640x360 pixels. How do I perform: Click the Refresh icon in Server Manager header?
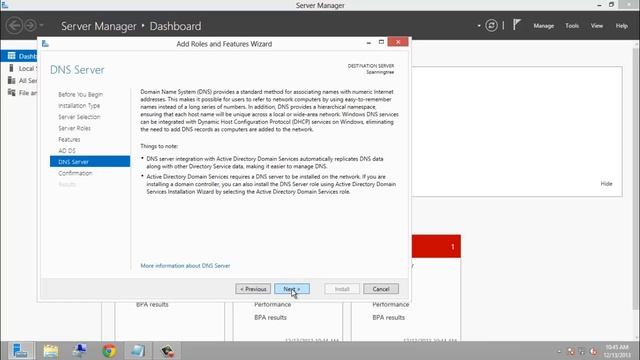click(x=491, y=26)
